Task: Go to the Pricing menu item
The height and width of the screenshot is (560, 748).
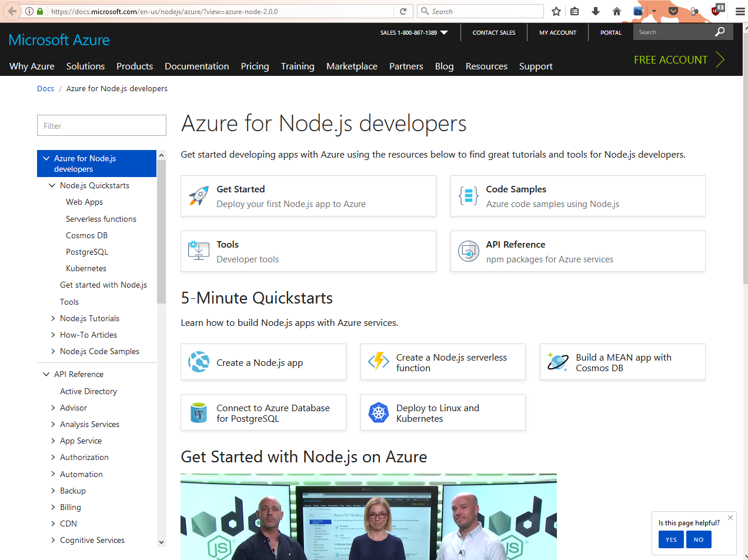Action: point(255,66)
